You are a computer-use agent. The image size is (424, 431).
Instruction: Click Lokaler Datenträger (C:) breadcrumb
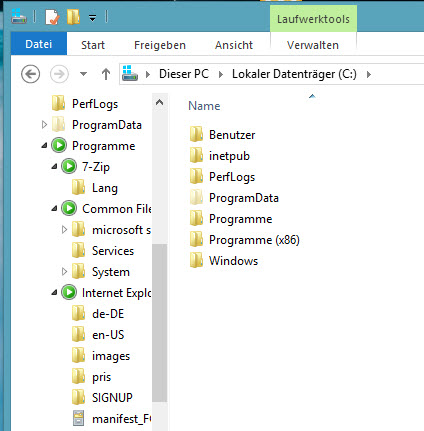point(294,74)
